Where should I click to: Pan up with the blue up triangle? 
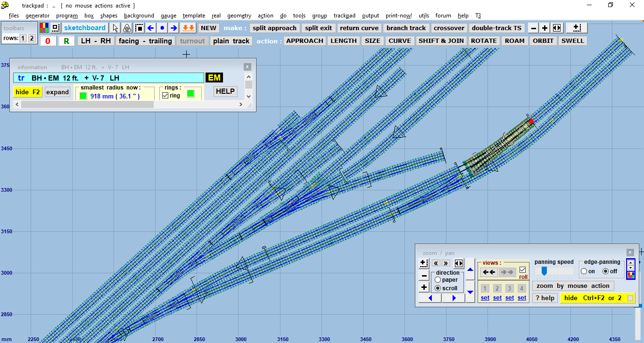coord(470,269)
